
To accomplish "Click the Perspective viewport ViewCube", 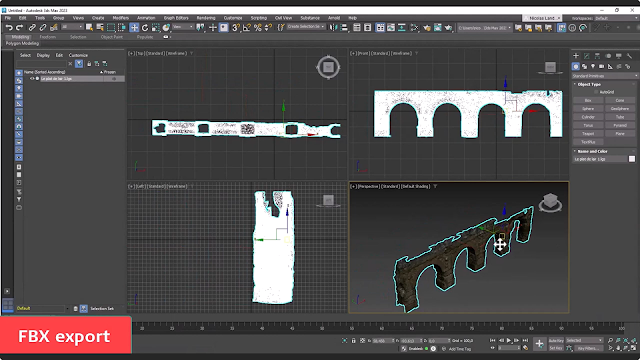I will 550,202.
